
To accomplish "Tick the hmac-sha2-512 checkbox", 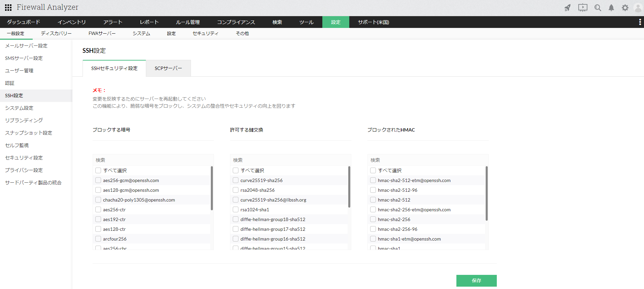I will (x=373, y=200).
